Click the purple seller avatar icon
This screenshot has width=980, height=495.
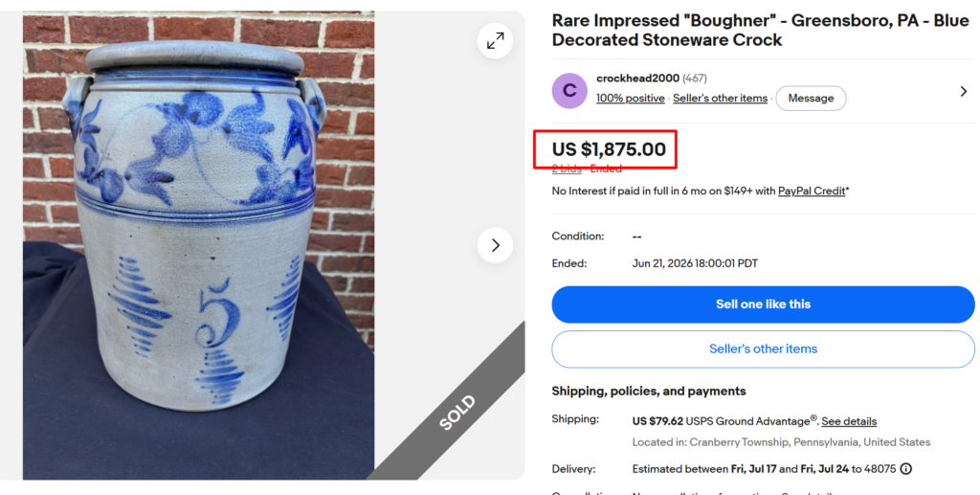(x=569, y=91)
